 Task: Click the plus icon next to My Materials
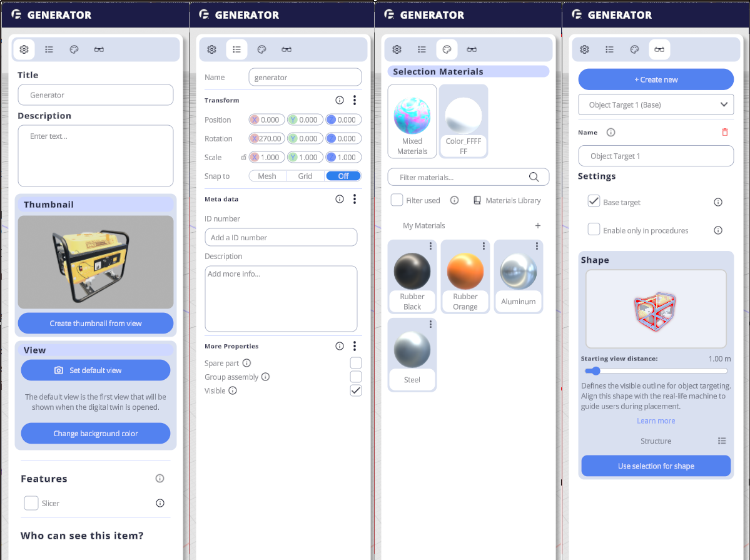537,225
